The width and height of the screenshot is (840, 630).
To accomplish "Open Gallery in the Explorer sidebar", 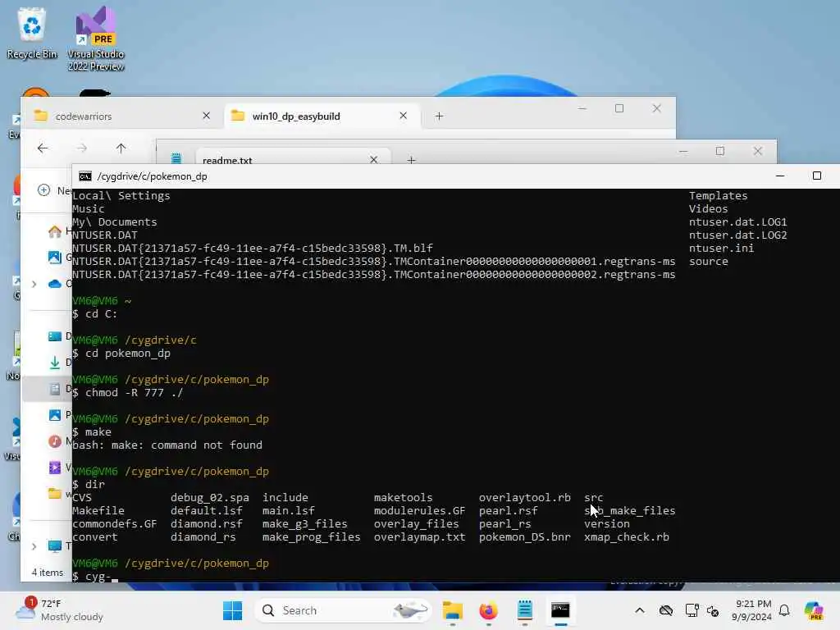I will tap(55, 257).
